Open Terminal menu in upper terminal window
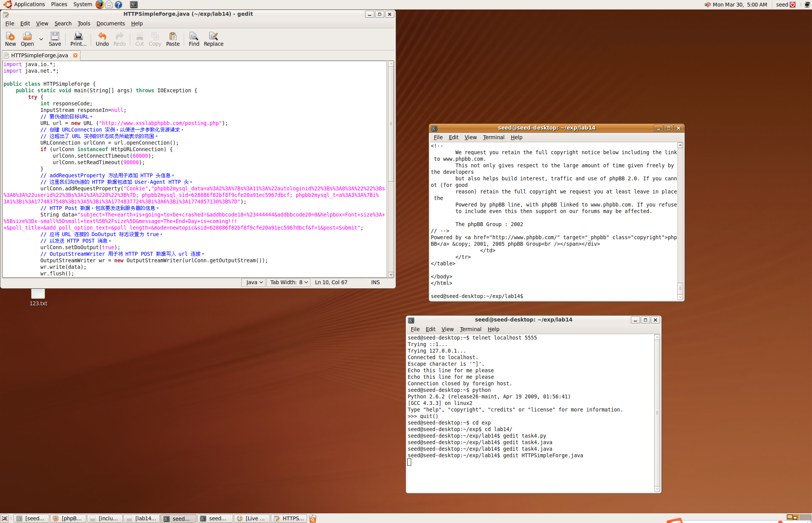The width and height of the screenshot is (812, 523). 493,137
